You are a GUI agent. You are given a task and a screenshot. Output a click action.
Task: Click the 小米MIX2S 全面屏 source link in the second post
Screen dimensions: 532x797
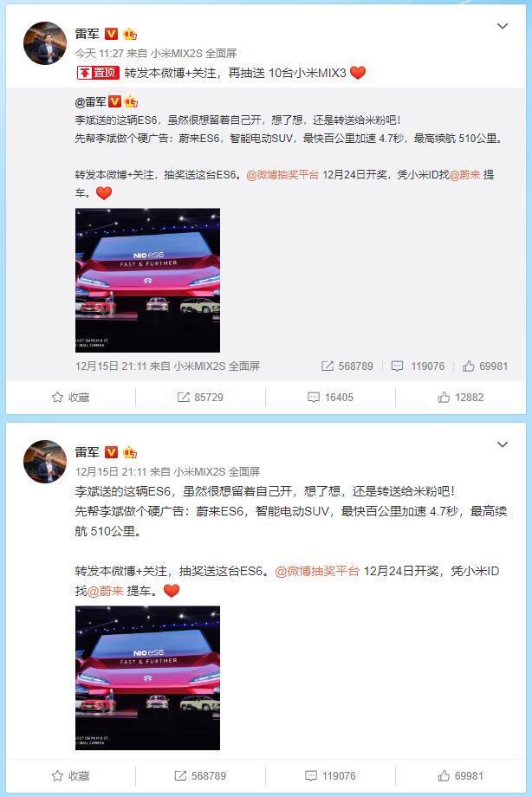pos(217,471)
